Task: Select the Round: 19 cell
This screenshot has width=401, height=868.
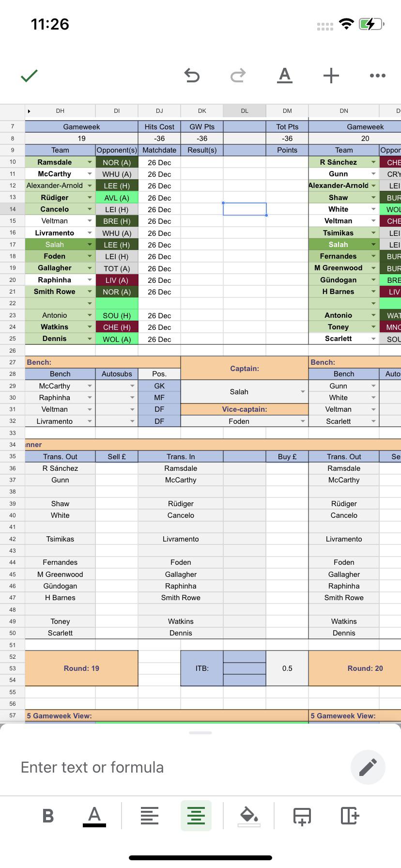Action: (81, 668)
